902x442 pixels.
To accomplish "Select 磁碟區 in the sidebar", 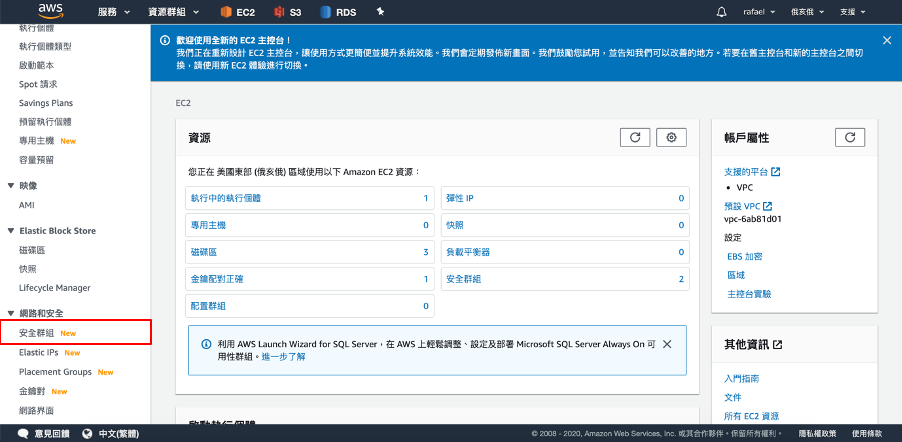I will pyautogui.click(x=32, y=250).
